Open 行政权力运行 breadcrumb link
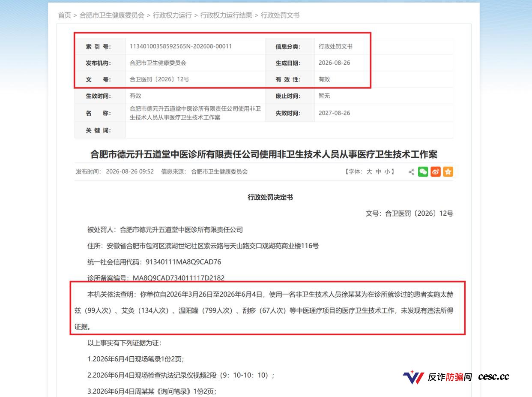 point(172,15)
